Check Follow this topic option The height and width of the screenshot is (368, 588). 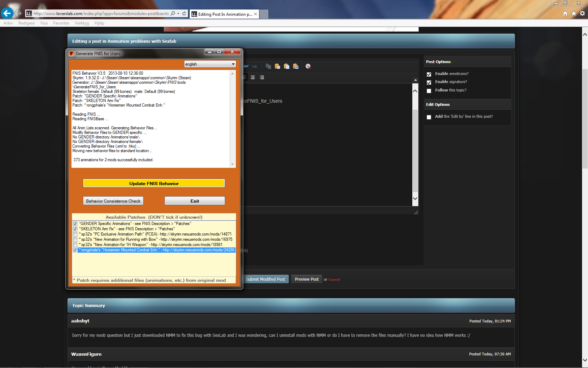pos(429,91)
